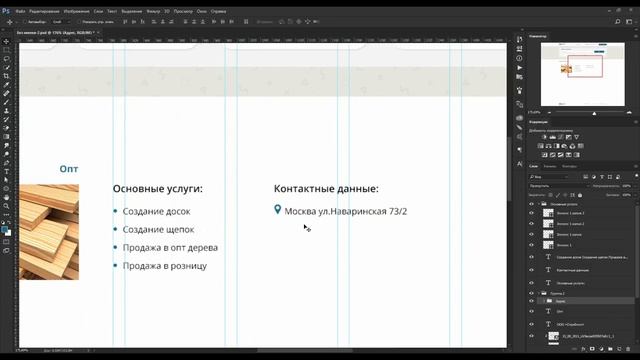Select the Path Selection arrow tool

click(6, 180)
